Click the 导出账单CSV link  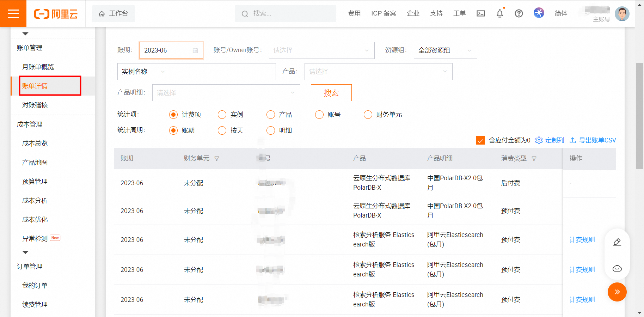pos(593,140)
